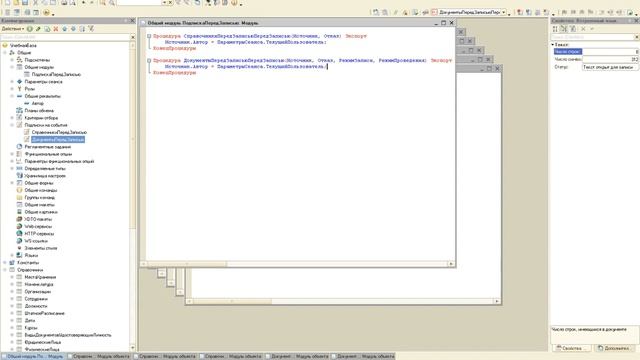Toggle categorized view in properties panel

click(x=555, y=29)
